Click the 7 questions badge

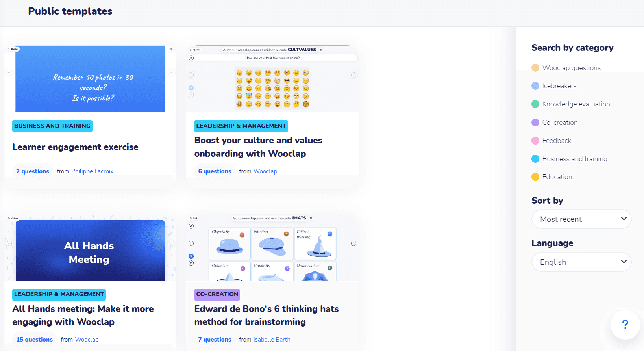pyautogui.click(x=215, y=340)
